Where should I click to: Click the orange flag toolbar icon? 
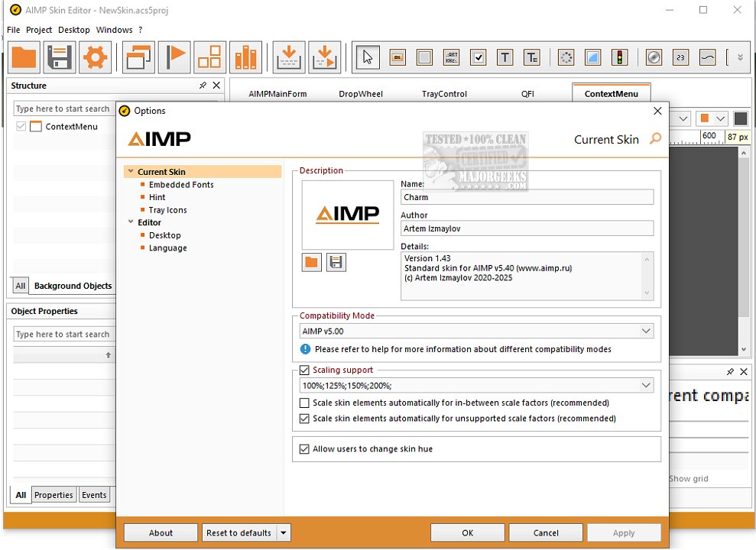pos(174,57)
